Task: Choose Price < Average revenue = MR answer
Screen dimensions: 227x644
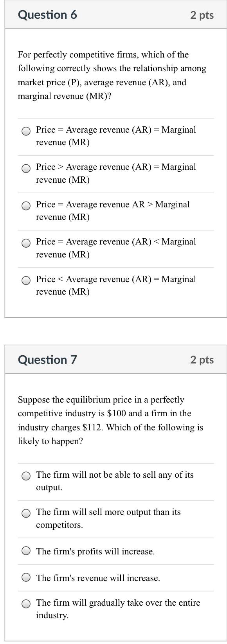Action: pyautogui.click(x=26, y=281)
